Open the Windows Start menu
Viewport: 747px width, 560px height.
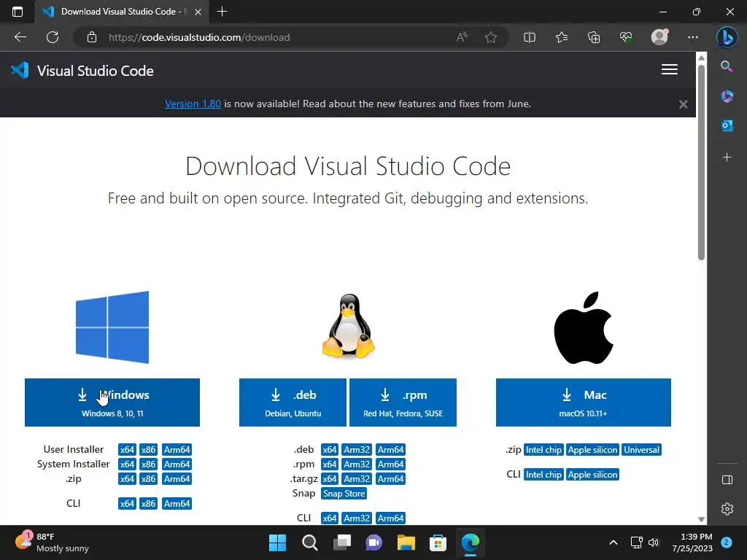[278, 542]
